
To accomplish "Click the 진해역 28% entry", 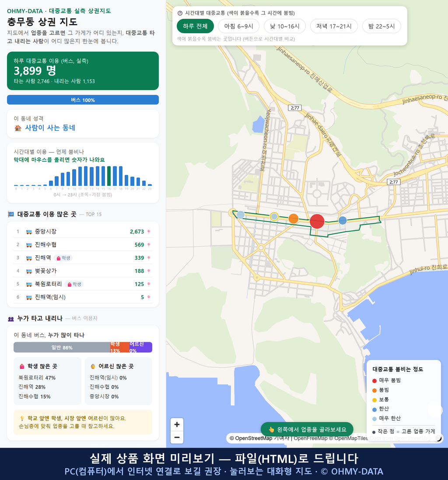I will tap(32, 387).
